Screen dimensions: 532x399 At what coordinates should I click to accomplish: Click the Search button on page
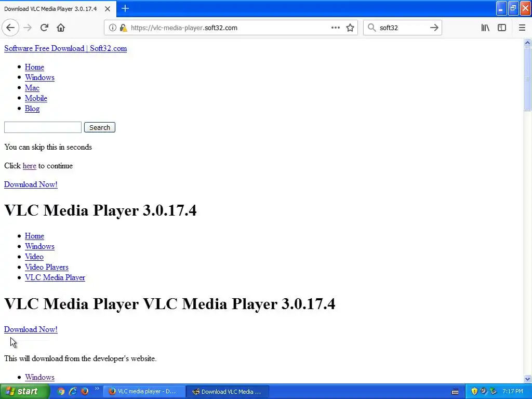click(100, 128)
